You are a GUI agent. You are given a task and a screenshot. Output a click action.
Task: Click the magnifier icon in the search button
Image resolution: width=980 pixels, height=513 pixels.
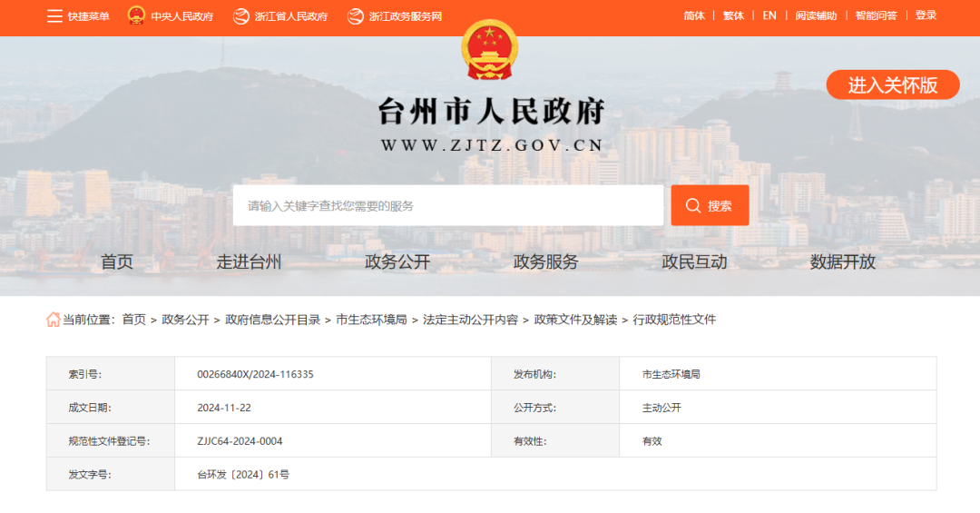click(x=693, y=206)
